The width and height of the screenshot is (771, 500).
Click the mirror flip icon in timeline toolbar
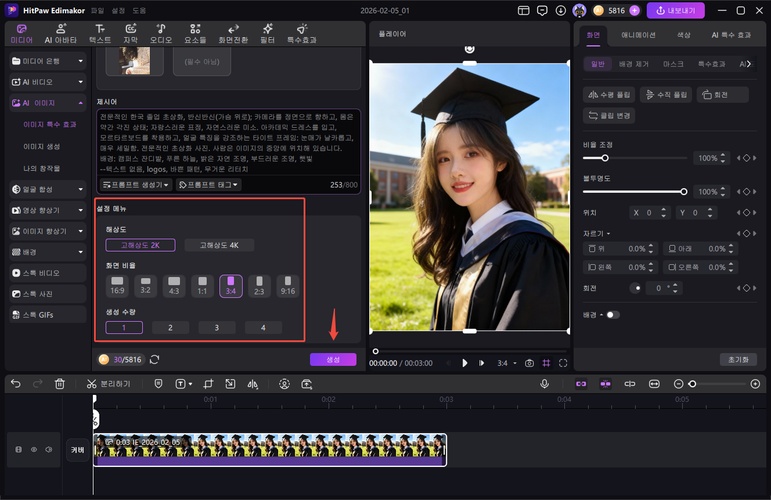click(x=252, y=384)
